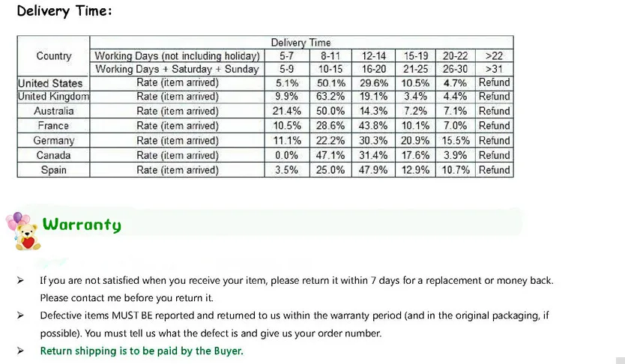Click the arrow bullet beside Defective items
Screen dimensions: 625x364
click(20, 316)
